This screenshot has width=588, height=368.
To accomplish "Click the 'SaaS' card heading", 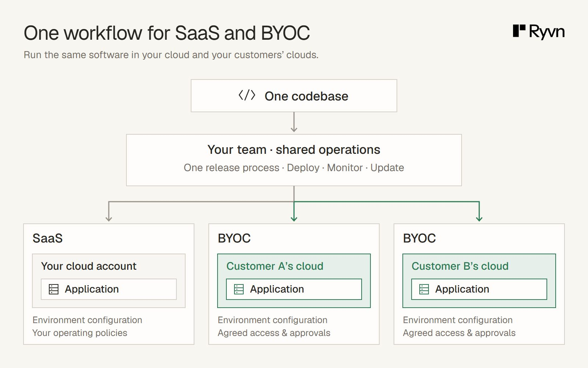I will point(48,238).
